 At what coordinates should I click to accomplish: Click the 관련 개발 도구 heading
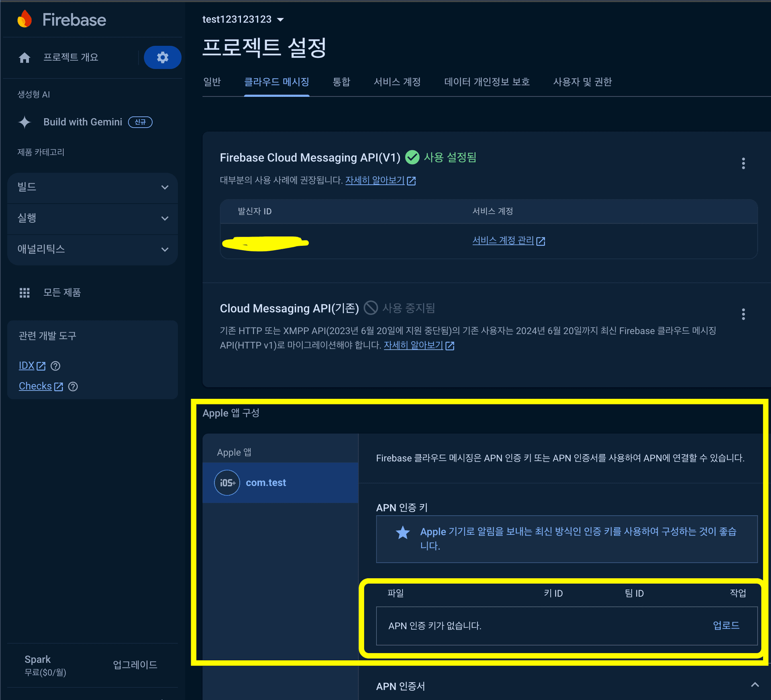coord(47,336)
